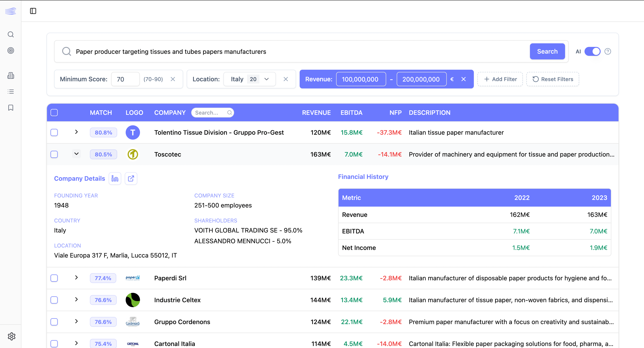The width and height of the screenshot is (644, 348).
Task: Disable the AI toggle near the Search button
Action: (x=593, y=51)
